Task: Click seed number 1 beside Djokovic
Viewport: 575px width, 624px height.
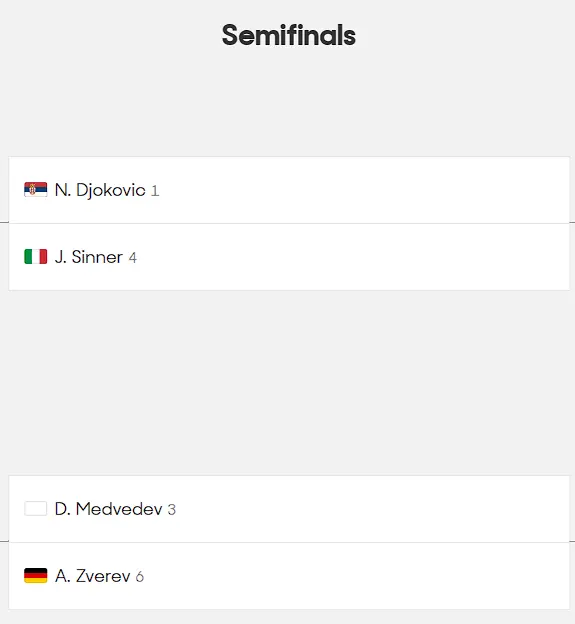Action: pos(155,191)
